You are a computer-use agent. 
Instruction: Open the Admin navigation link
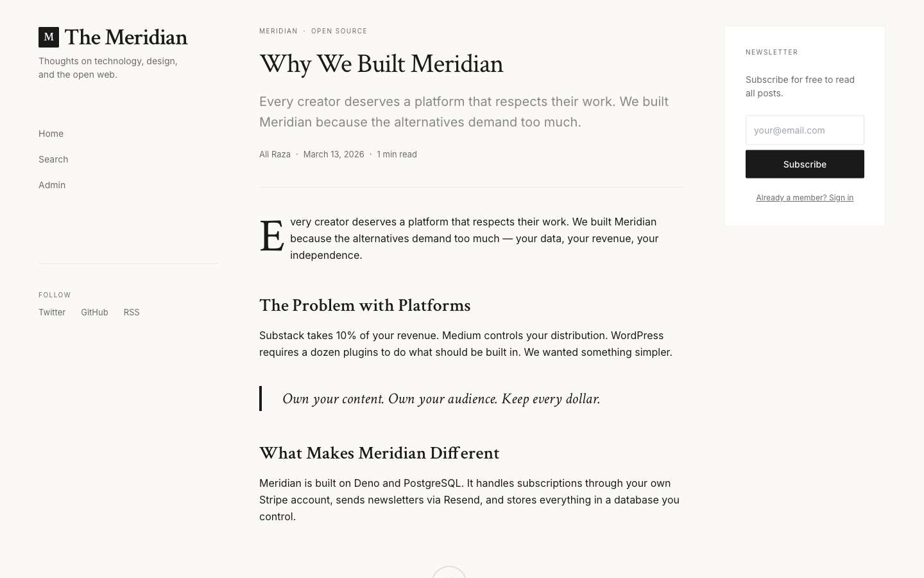52,185
